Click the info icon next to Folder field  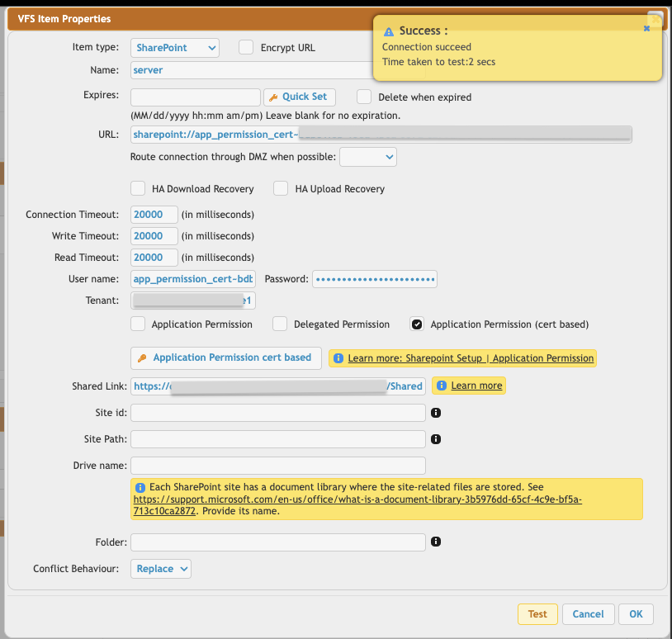pos(436,542)
